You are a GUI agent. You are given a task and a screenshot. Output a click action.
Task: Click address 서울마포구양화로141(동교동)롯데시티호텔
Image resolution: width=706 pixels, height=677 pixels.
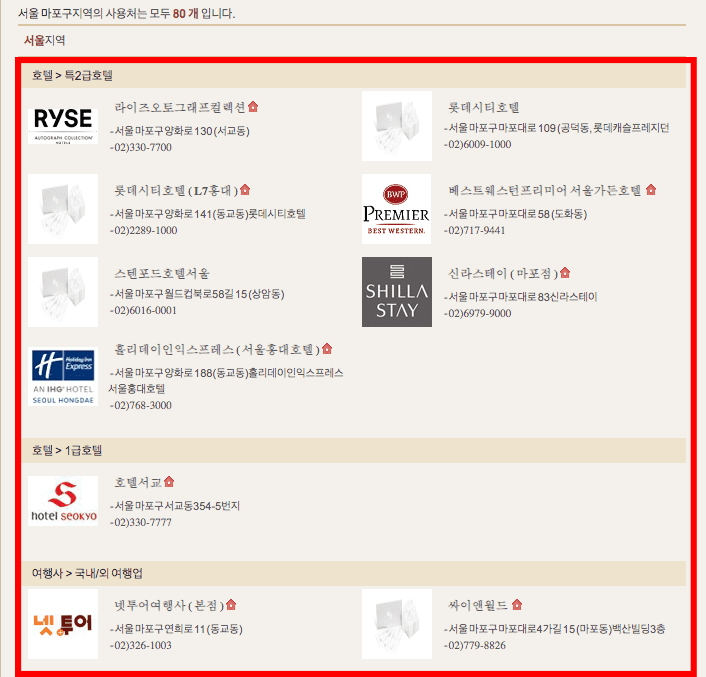[208, 213]
